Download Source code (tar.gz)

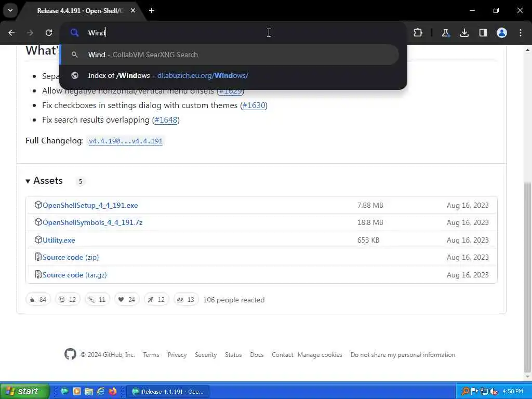[x=74, y=275]
